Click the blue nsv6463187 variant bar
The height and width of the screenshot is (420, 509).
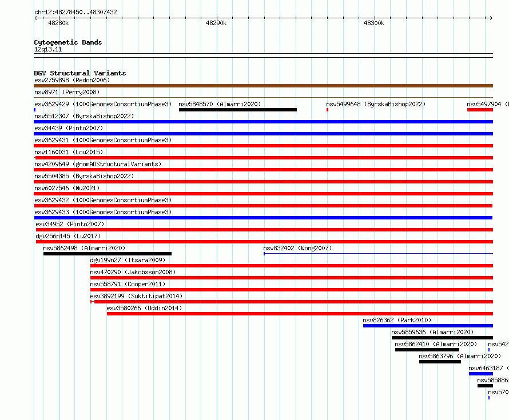(x=481, y=374)
